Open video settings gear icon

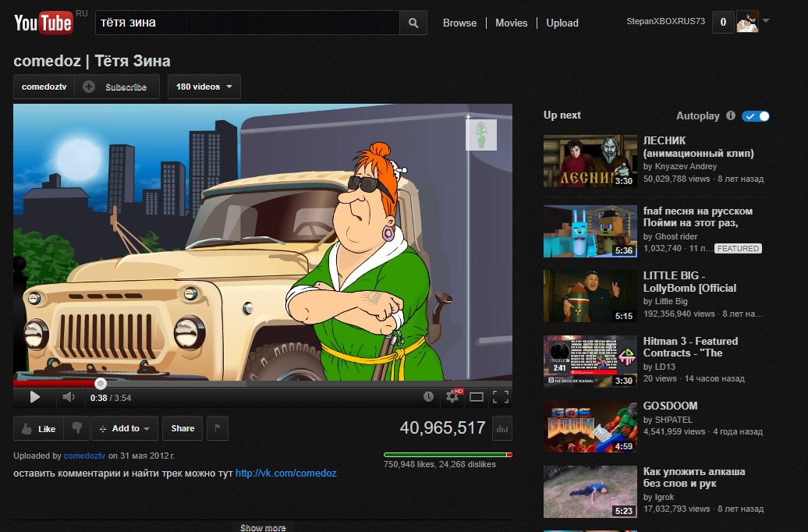[x=453, y=396]
